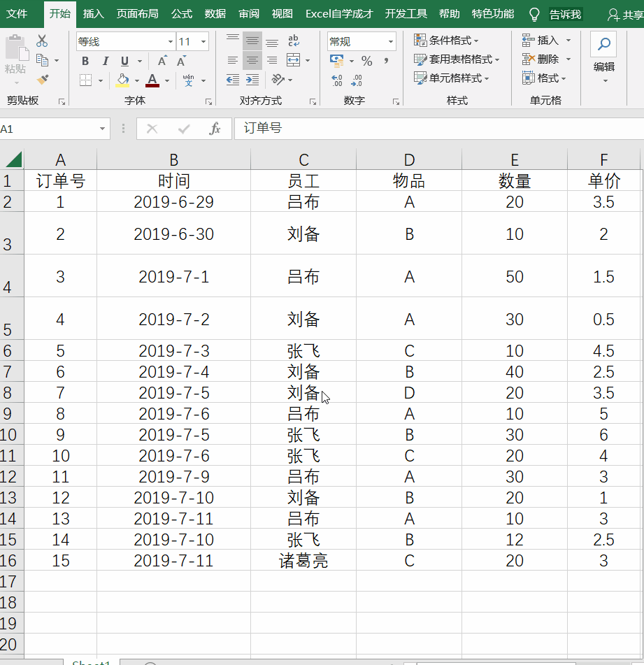644x665 pixels.
Task: Click the Insert Function fx button
Action: (215, 129)
